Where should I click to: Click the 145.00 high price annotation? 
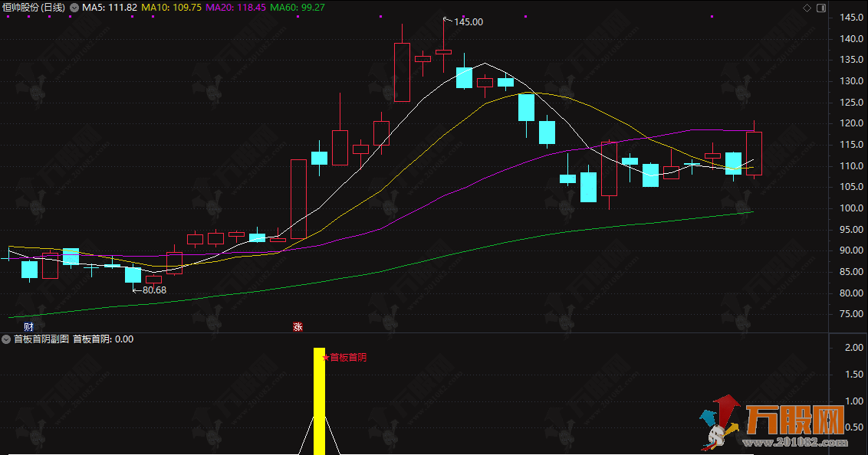[x=469, y=22]
